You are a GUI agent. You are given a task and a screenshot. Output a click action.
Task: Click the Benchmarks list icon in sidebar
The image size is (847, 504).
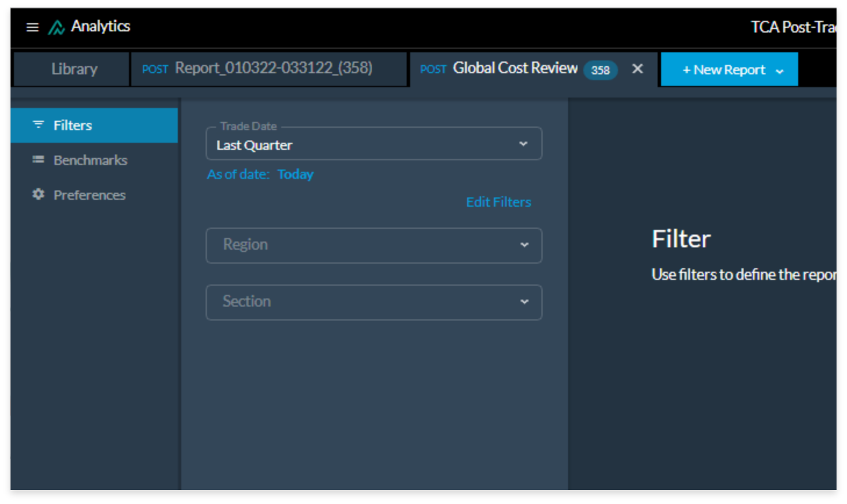click(x=38, y=160)
